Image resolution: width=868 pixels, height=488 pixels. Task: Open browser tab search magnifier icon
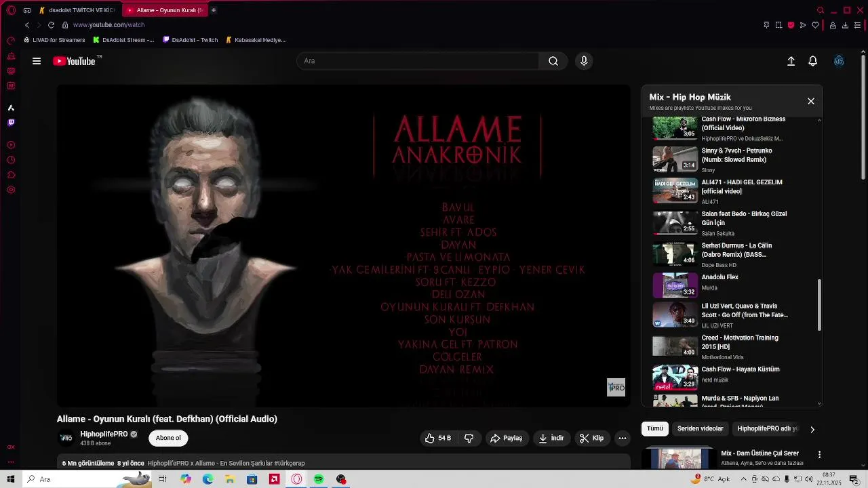[821, 10]
